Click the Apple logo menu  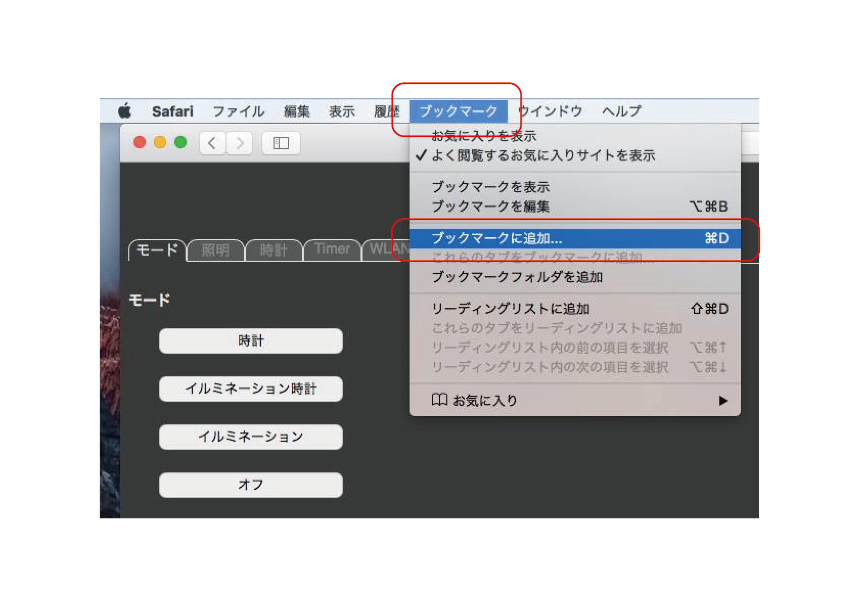(125, 111)
